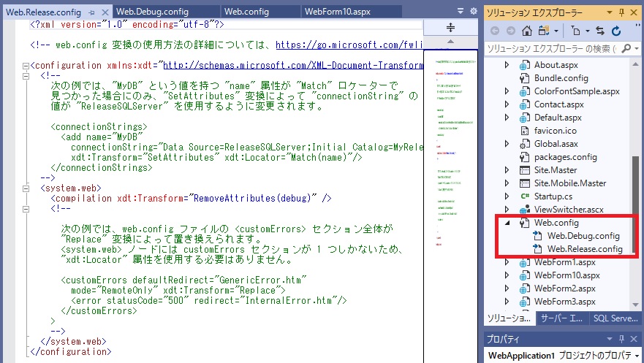Viewport: 644px width, 363px height.
Task: Select the favicon.ico file icon
Action: coord(524,131)
